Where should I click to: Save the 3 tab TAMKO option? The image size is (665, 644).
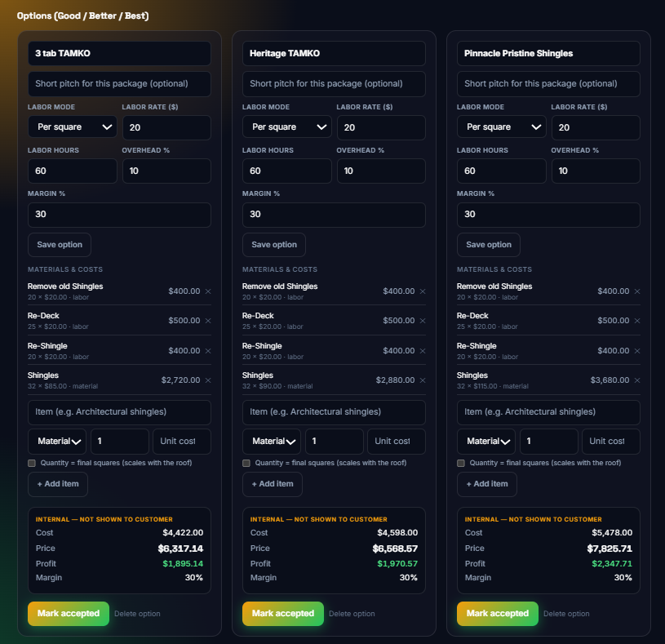tap(60, 245)
